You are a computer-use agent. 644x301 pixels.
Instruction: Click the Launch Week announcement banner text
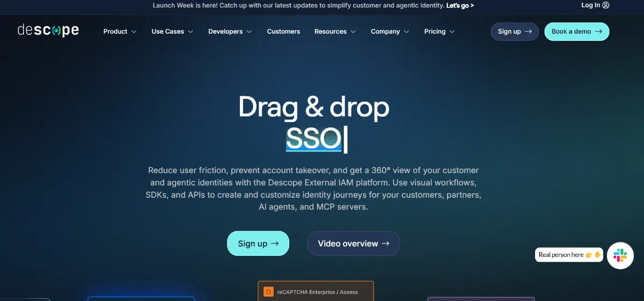click(x=298, y=6)
